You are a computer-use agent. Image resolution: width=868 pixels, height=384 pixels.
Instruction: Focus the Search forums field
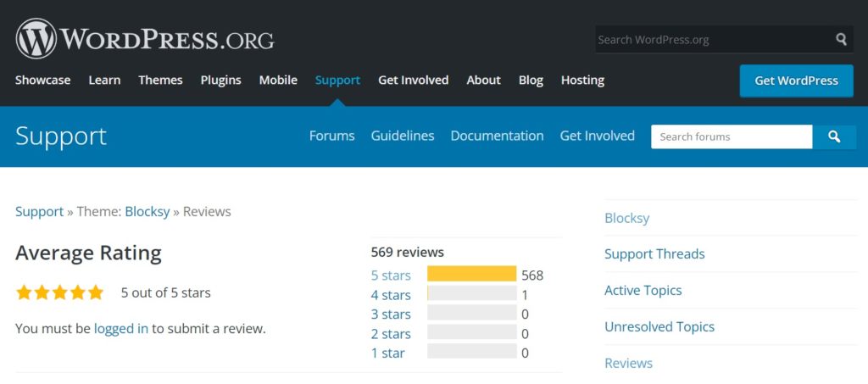coord(732,136)
